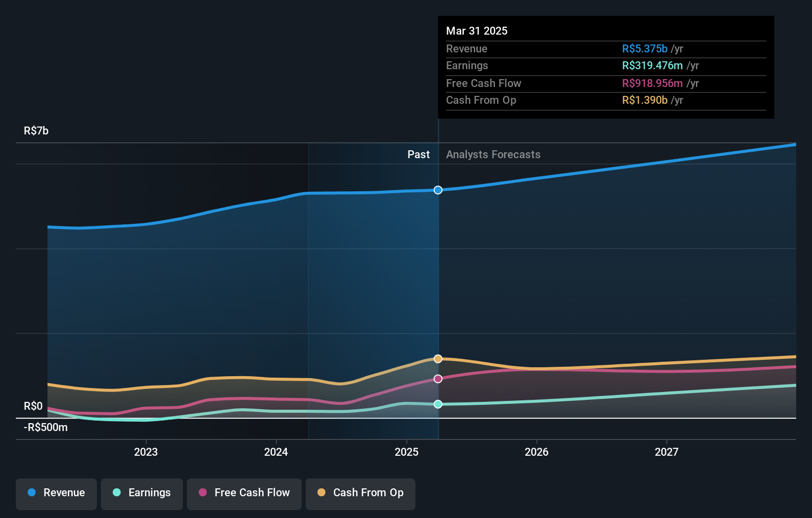
Task: Click the Revenue row label in tooltip
Action: pyautogui.click(x=466, y=48)
